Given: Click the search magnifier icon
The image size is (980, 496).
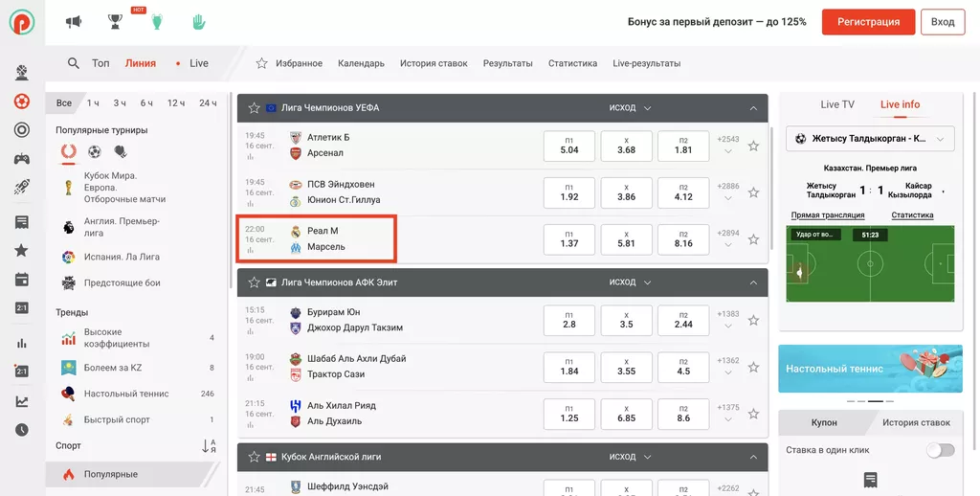Looking at the screenshot, I should (x=74, y=63).
